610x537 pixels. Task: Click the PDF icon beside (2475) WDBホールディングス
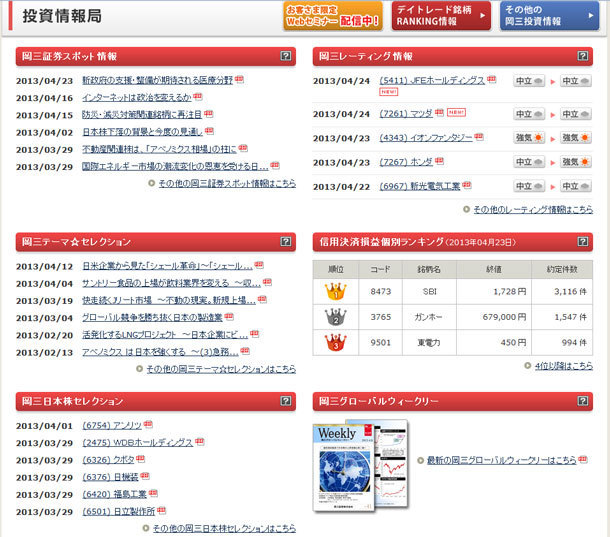click(x=200, y=441)
